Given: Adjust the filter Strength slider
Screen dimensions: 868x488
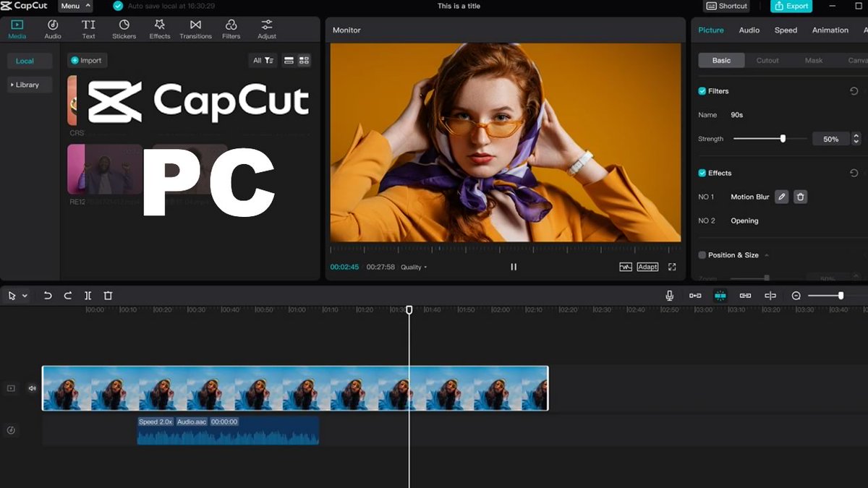Looking at the screenshot, I should click(770, 138).
